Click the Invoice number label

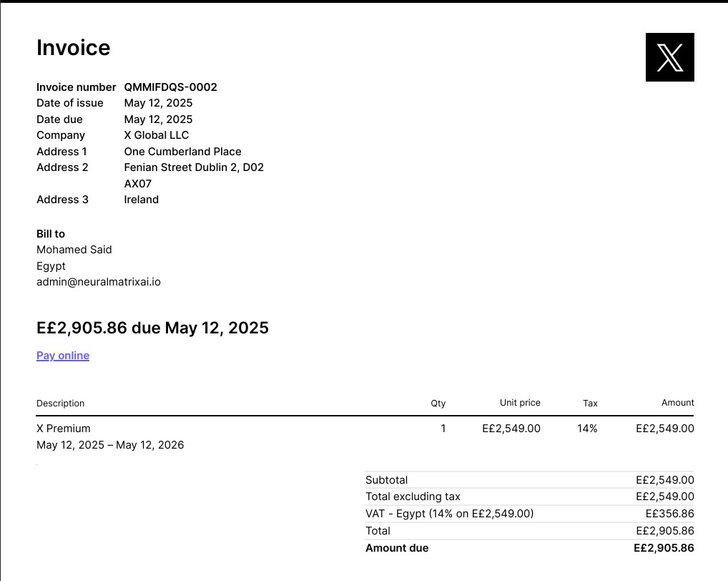tap(76, 87)
